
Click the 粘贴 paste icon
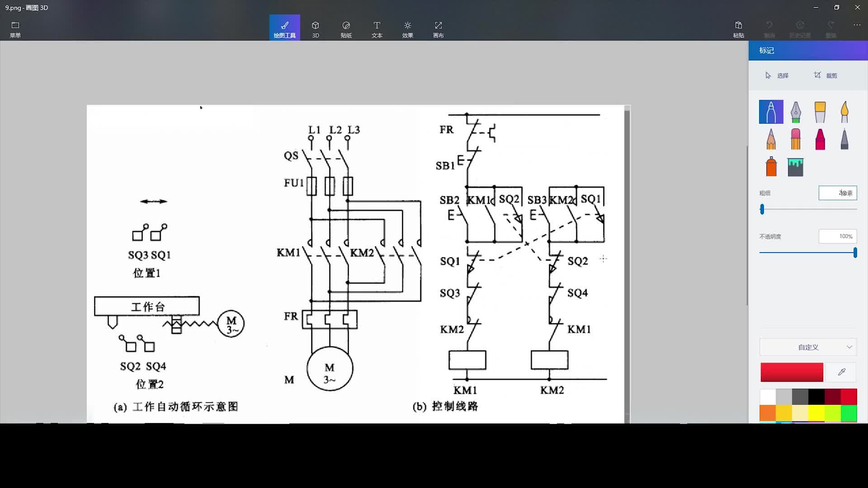tap(739, 28)
